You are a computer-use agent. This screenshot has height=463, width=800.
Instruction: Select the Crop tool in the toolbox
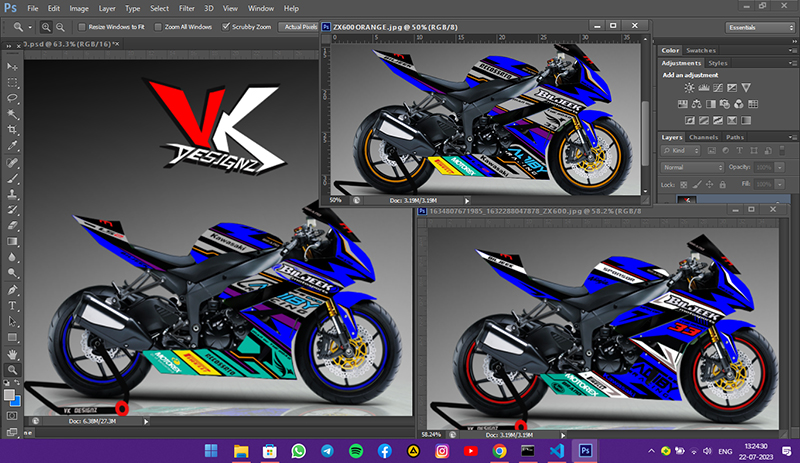point(12,130)
